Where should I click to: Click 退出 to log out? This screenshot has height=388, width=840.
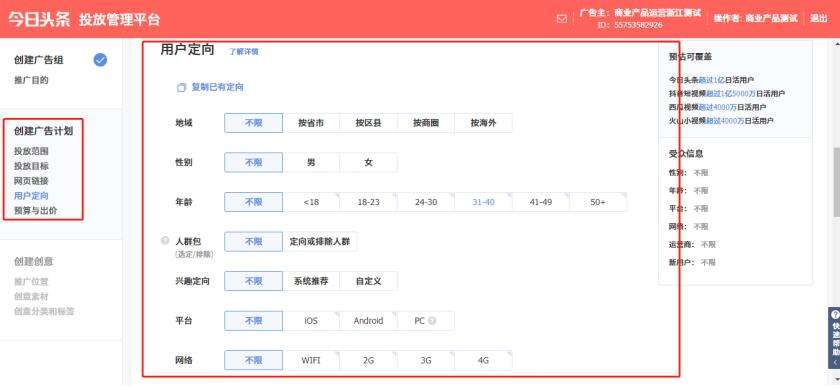click(818, 18)
